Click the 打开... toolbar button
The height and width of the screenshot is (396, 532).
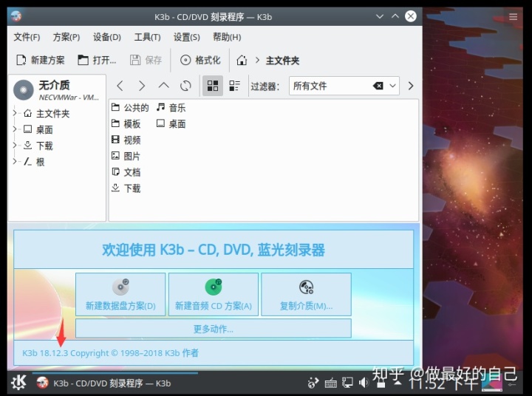(x=97, y=61)
